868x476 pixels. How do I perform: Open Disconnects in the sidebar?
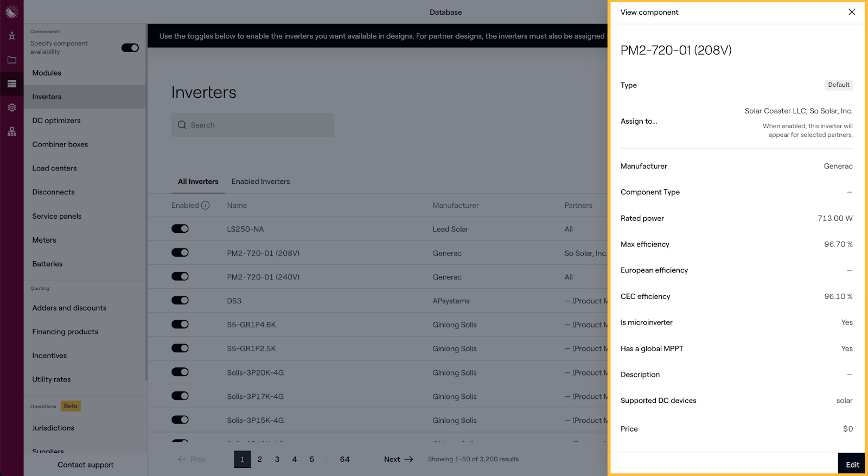tap(85, 192)
